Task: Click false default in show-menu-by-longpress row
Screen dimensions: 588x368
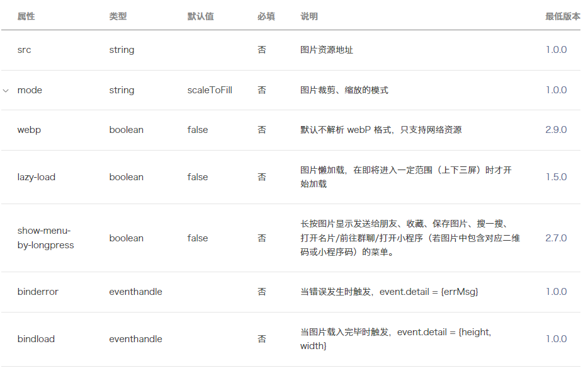Action: (x=198, y=238)
